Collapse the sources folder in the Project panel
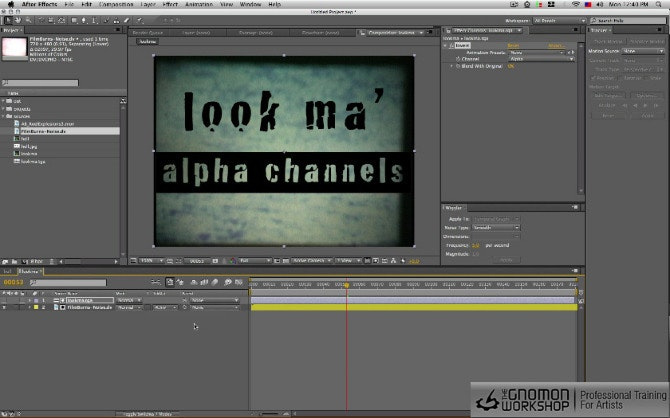Image resolution: width=670 pixels, height=418 pixels. pyautogui.click(x=4, y=116)
